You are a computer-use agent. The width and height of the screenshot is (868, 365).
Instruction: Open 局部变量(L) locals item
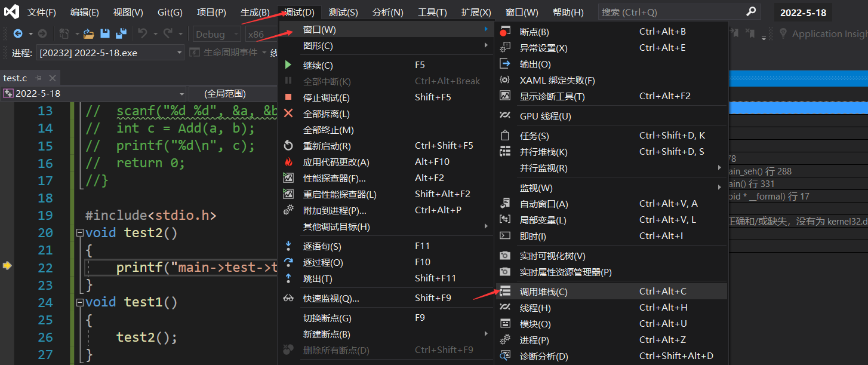point(612,220)
